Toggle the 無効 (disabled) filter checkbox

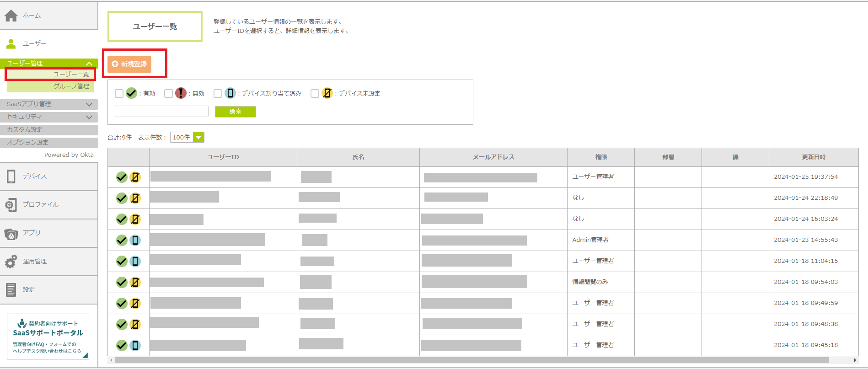(168, 94)
